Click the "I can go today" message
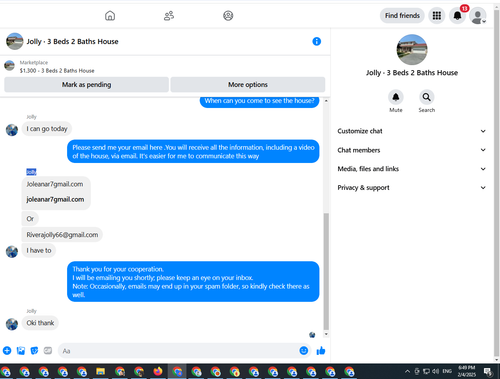 point(47,129)
